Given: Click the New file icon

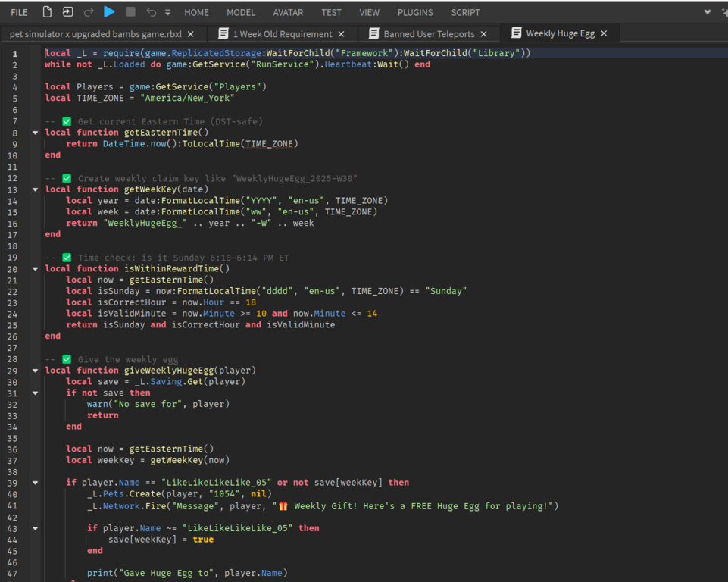Looking at the screenshot, I should (x=47, y=12).
